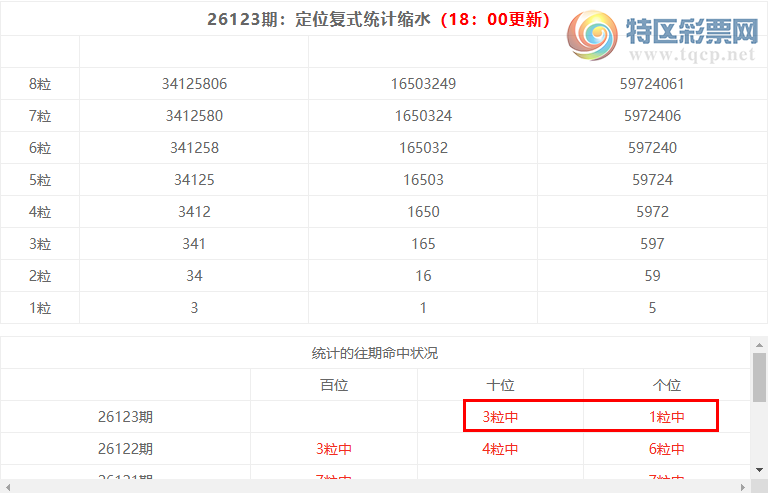Click the '百位' column header

pos(334,385)
